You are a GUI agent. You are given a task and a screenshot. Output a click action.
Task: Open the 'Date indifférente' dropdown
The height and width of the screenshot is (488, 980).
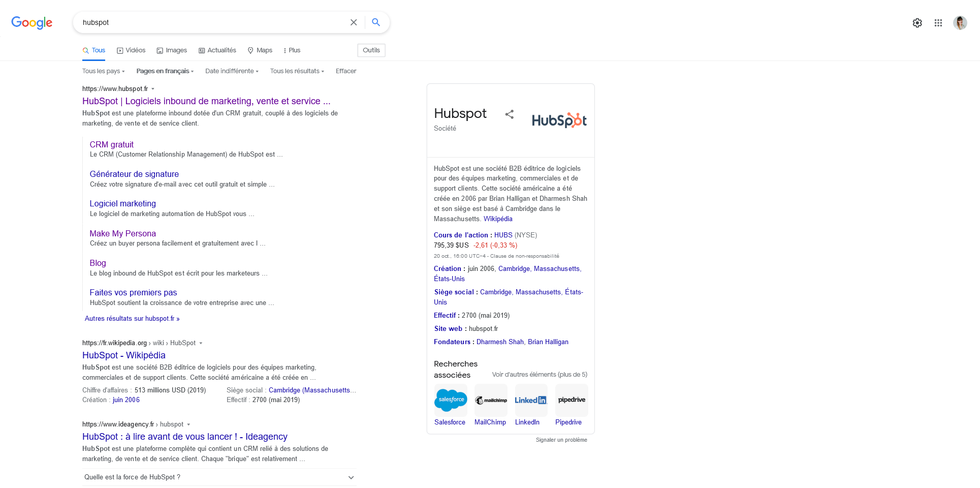tap(232, 71)
